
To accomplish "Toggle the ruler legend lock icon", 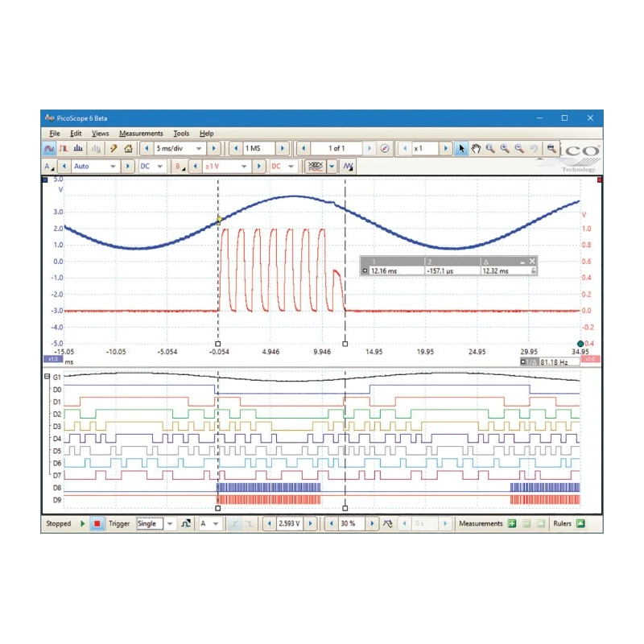I will pyautogui.click(x=533, y=271).
